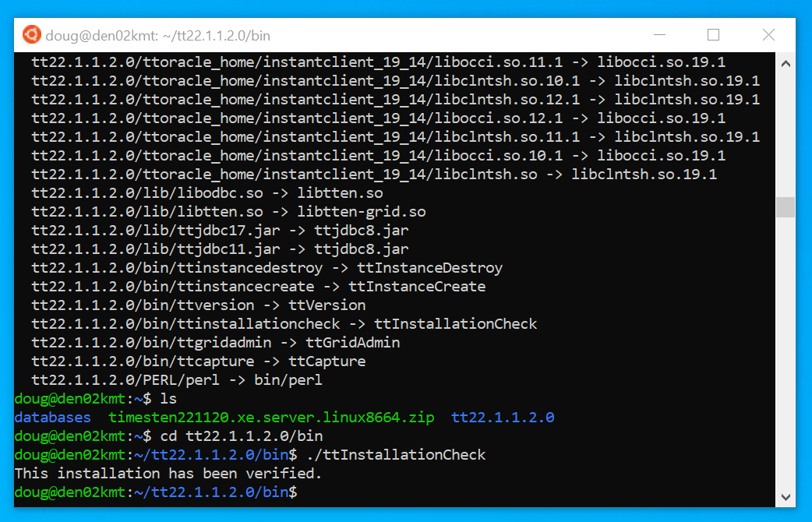Minimize the terminal window
The height and width of the screenshot is (522, 812).
(x=659, y=34)
